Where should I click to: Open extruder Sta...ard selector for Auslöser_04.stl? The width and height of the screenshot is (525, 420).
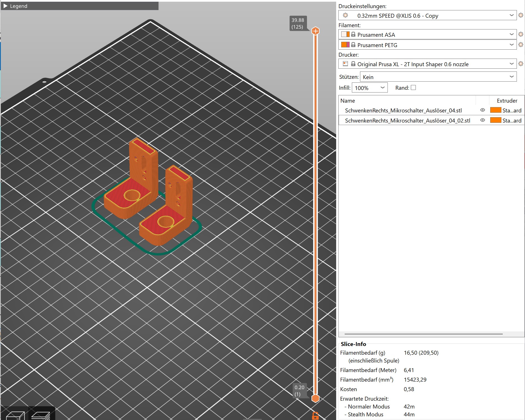click(x=512, y=110)
